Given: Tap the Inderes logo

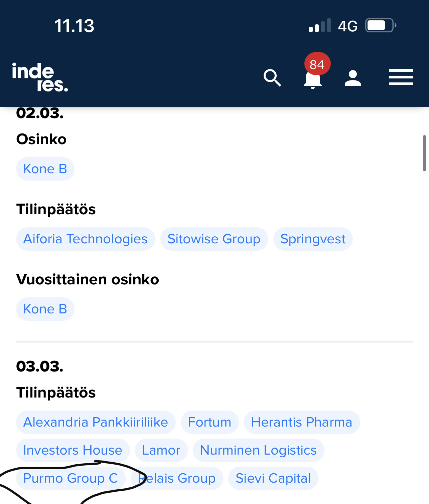Looking at the screenshot, I should click(x=40, y=77).
